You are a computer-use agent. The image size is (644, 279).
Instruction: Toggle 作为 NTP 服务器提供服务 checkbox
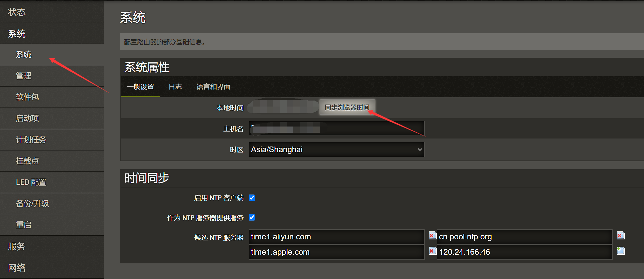pyautogui.click(x=252, y=217)
